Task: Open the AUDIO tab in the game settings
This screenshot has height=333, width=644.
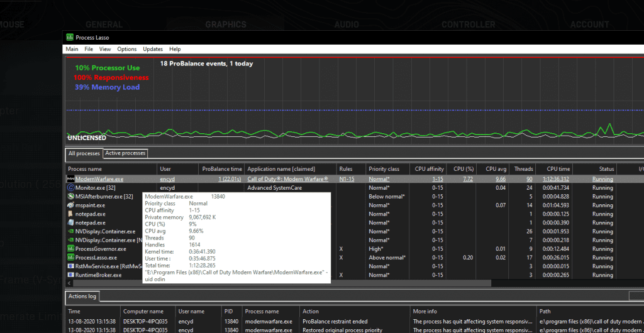Action: (347, 25)
